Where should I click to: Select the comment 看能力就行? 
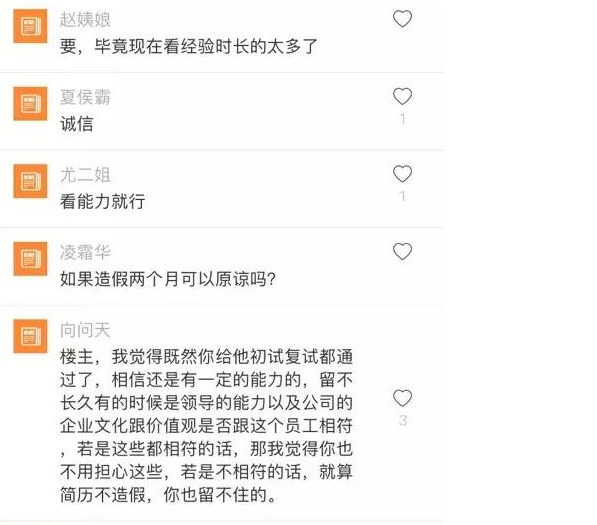tap(102, 201)
